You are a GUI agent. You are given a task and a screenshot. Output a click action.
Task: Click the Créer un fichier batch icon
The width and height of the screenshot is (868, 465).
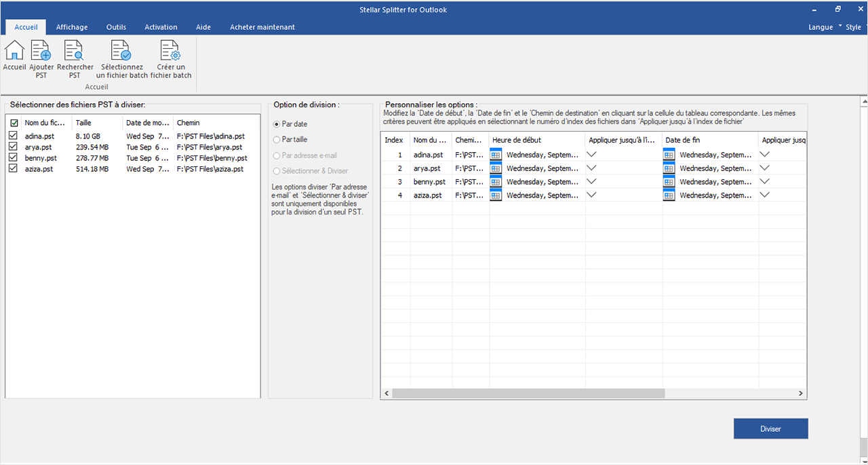[x=170, y=51]
